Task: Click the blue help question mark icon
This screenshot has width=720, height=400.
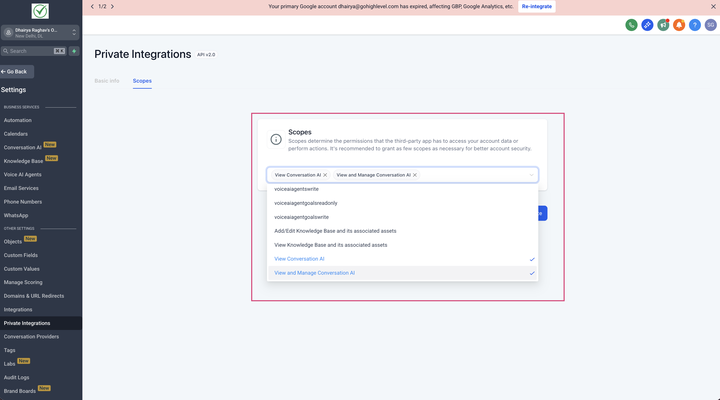Action: click(695, 24)
